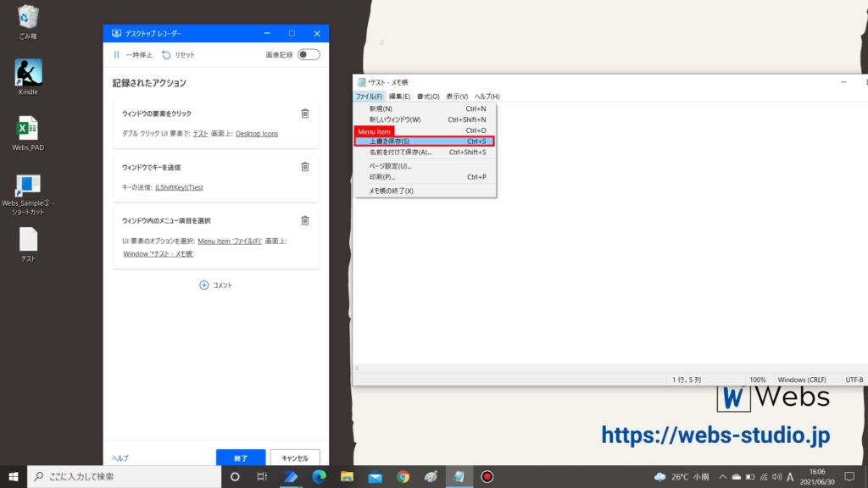This screenshot has height=488, width=868.
Task: Open the network tray icon
Action: pos(764,476)
